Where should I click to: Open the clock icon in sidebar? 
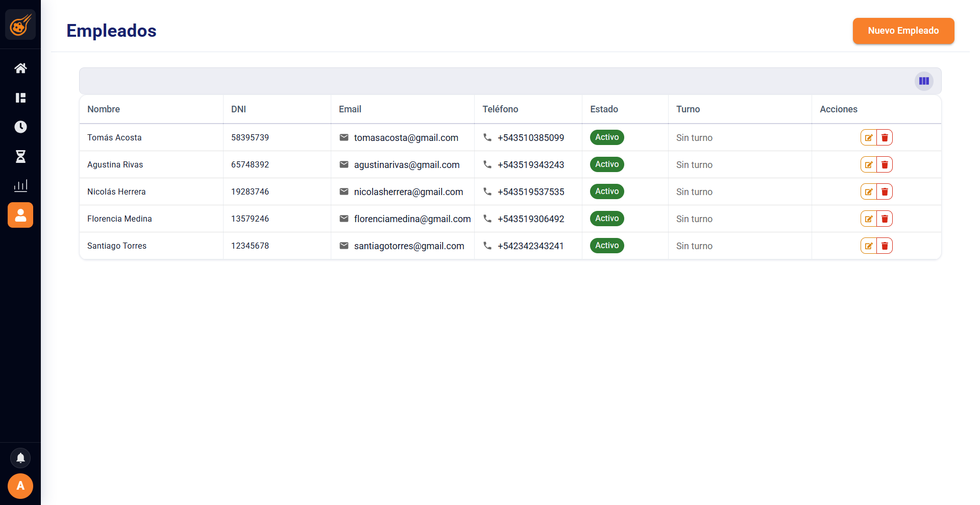click(20, 127)
